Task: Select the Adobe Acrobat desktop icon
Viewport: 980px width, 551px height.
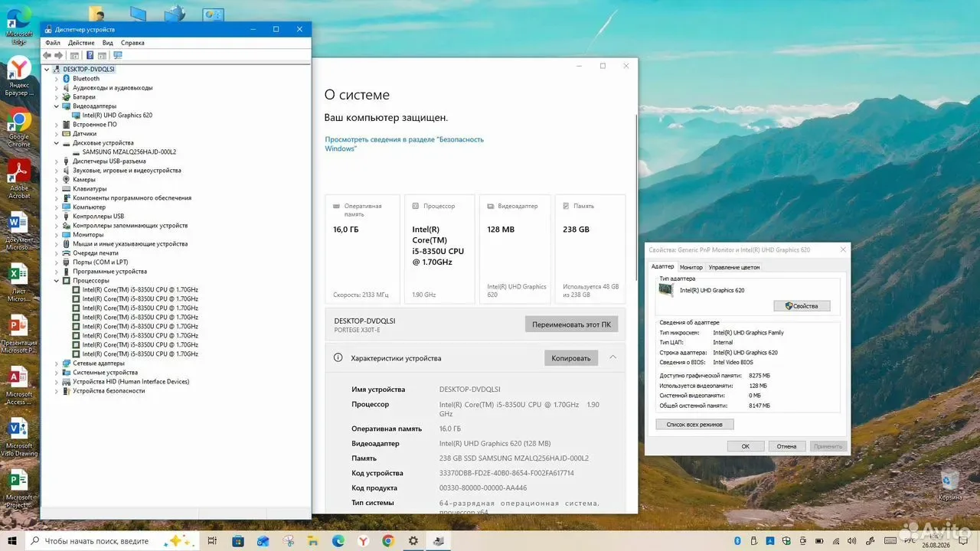Action: point(19,179)
